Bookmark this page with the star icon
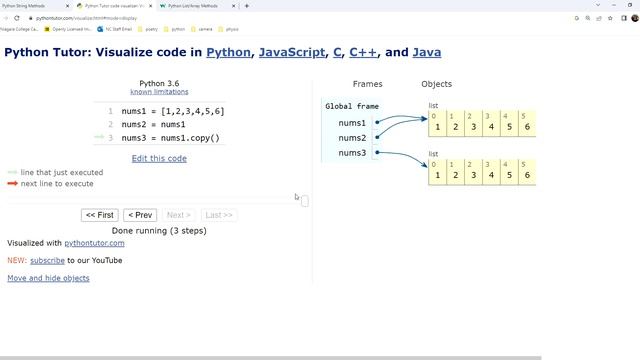 610,18
